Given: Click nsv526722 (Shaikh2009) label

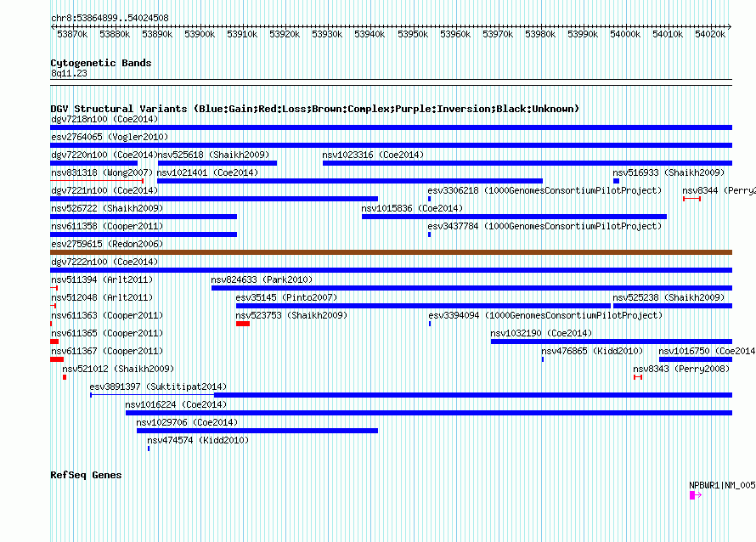Looking at the screenshot, I should (107, 208).
